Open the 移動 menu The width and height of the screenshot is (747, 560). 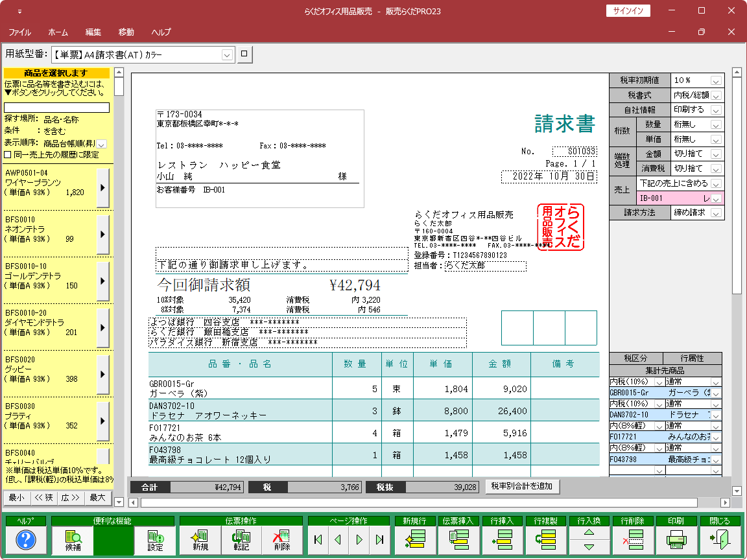[126, 32]
